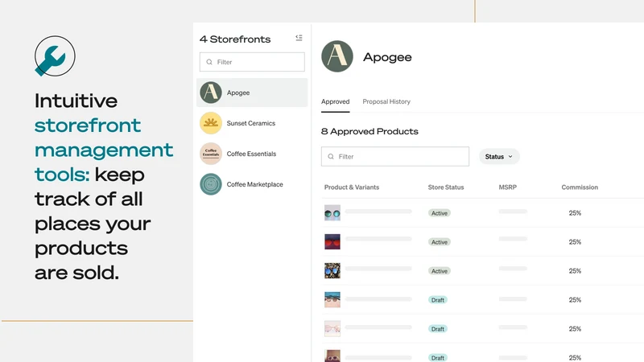Select the Coffee Marketplace storefront
This screenshot has width=644, height=362.
pos(252,184)
